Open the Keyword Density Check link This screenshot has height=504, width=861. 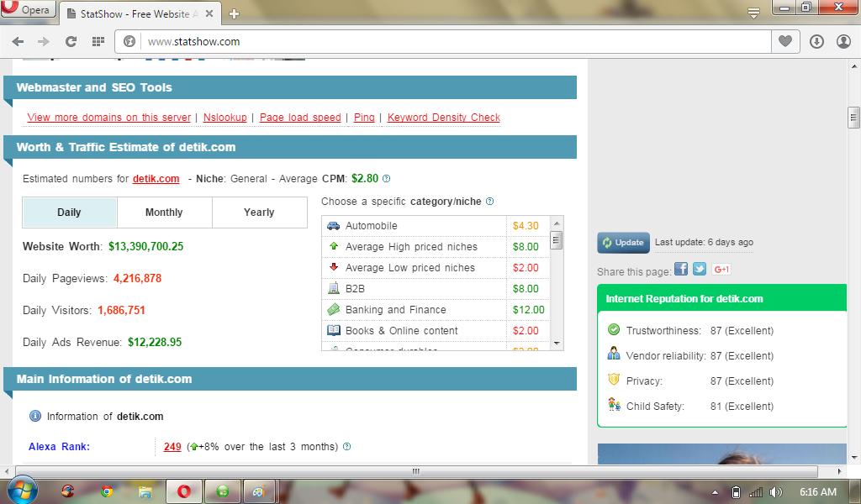click(444, 118)
